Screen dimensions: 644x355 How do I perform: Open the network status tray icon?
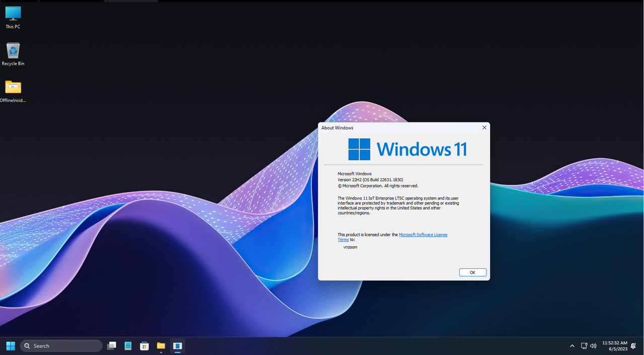(x=584, y=346)
